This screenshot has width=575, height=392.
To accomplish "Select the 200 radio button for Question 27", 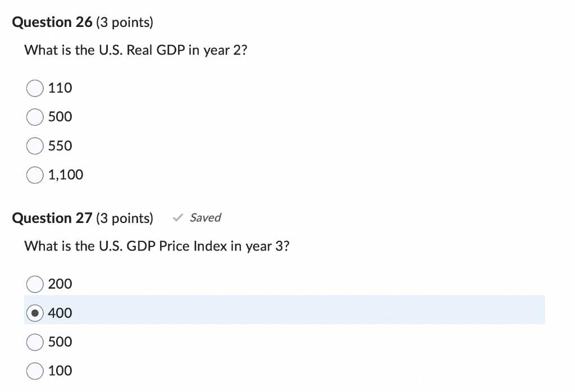I will click(x=34, y=284).
